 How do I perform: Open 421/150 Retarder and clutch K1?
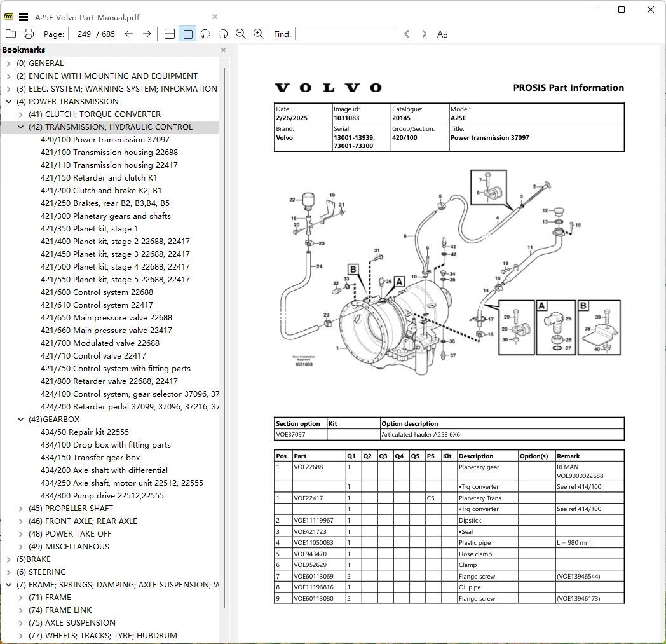pos(99,178)
